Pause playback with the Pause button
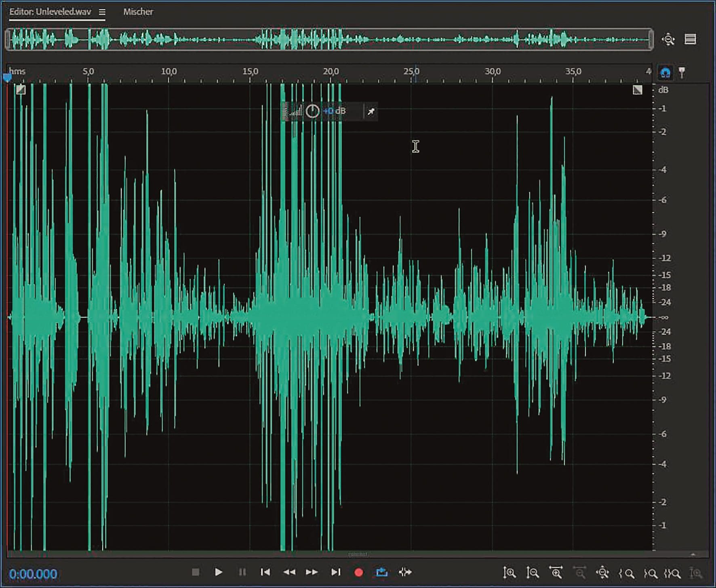This screenshot has height=588, width=716. tap(242, 572)
